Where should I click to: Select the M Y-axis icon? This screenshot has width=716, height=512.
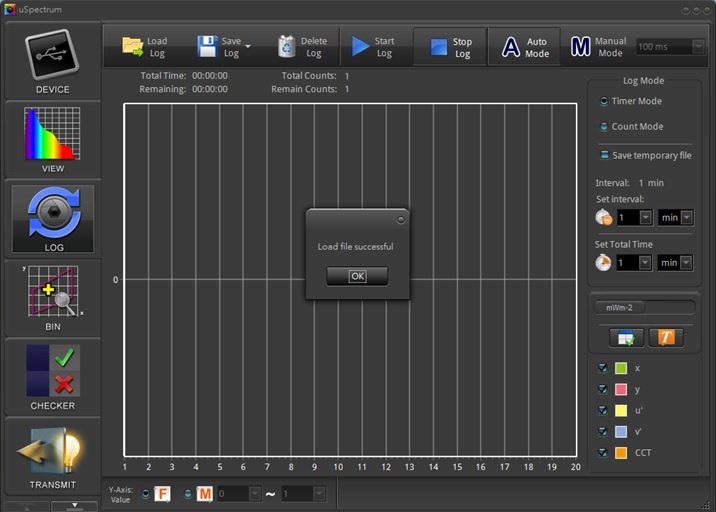[205, 494]
